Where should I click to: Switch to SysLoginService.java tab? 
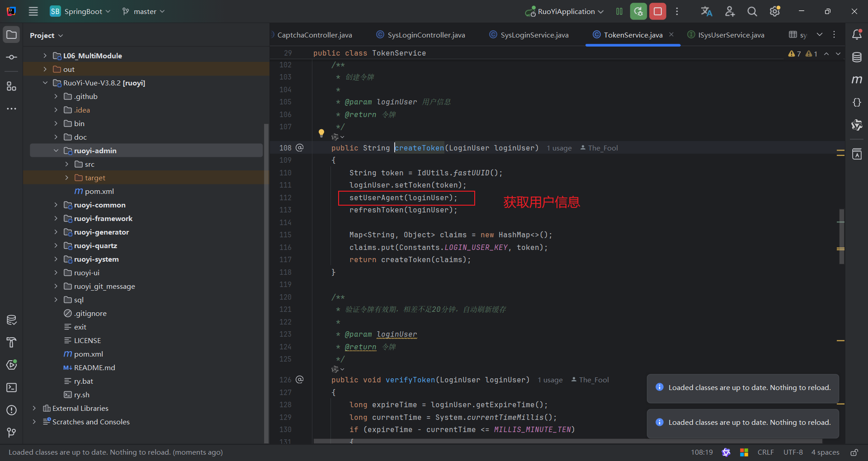(529, 35)
